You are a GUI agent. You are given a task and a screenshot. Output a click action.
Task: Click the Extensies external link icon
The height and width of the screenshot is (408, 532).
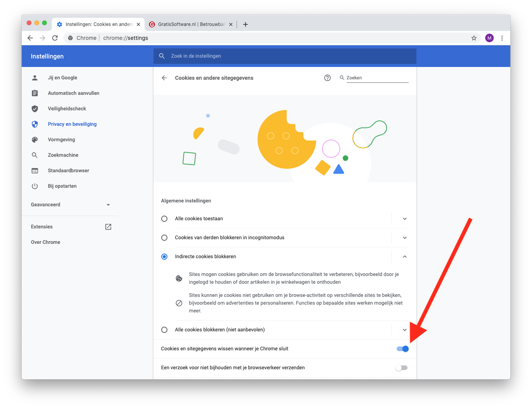[x=108, y=227]
